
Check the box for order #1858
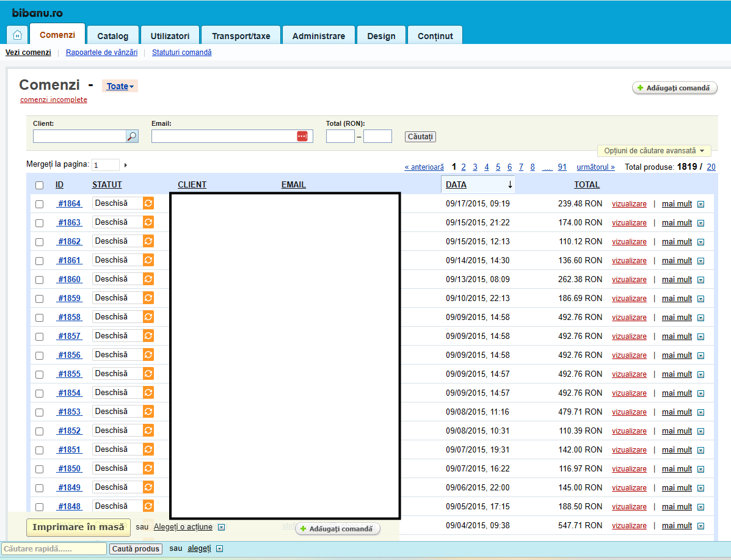(40, 318)
